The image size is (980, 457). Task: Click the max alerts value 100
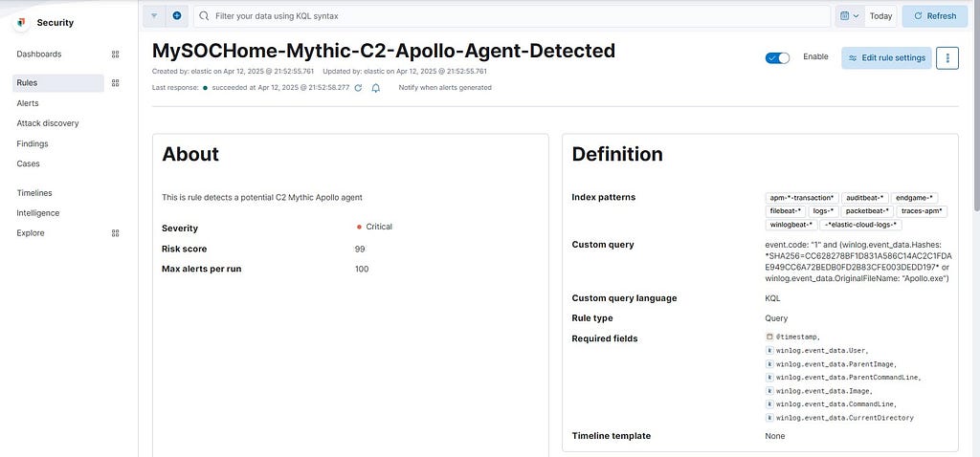point(361,269)
